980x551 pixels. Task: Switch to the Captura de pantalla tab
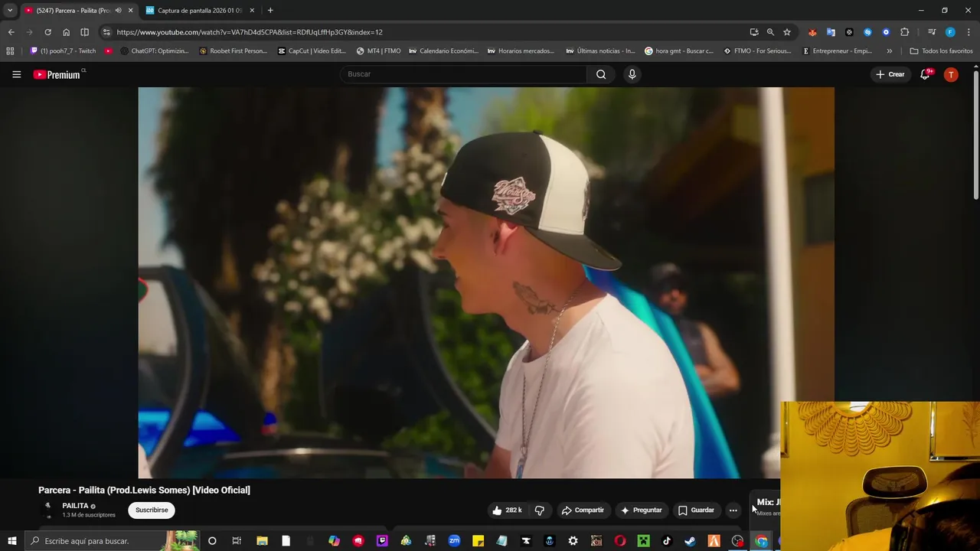pyautogui.click(x=201, y=10)
